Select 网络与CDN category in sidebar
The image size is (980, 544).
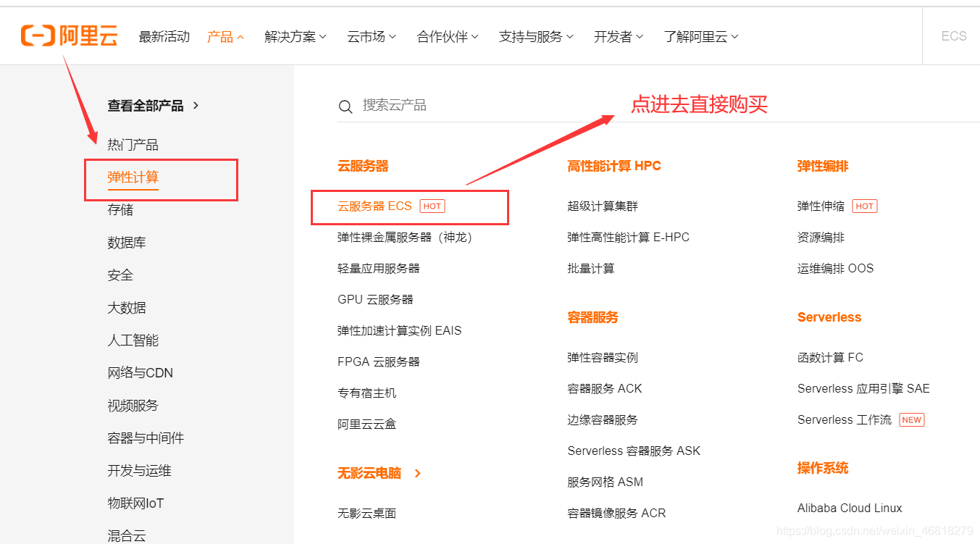[x=141, y=373]
